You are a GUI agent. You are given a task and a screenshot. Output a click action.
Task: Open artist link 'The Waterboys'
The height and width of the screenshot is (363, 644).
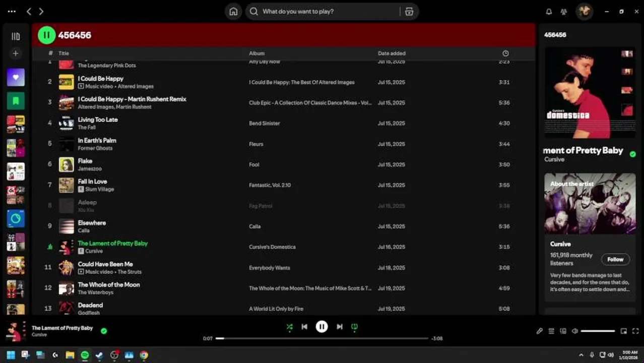pyautogui.click(x=96, y=293)
